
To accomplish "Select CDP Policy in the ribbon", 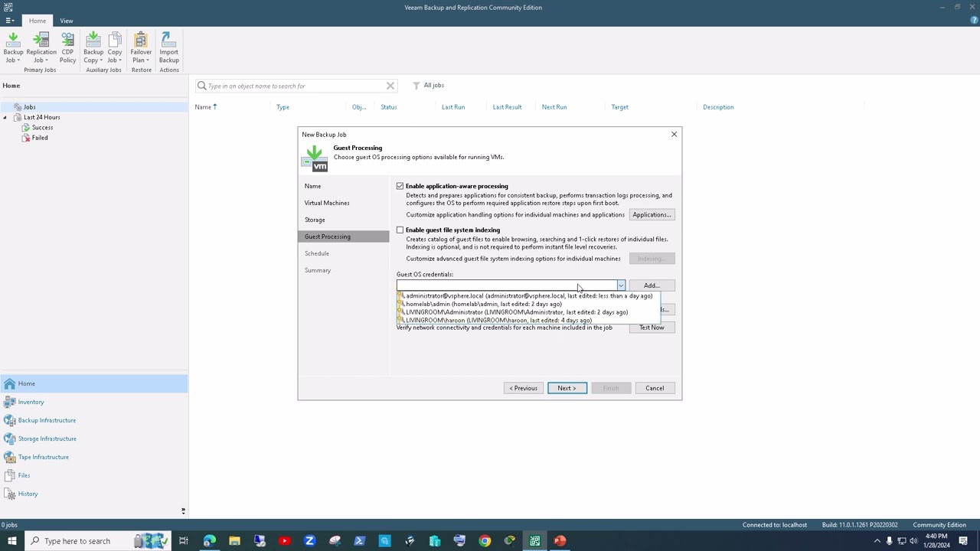I will (x=67, y=47).
